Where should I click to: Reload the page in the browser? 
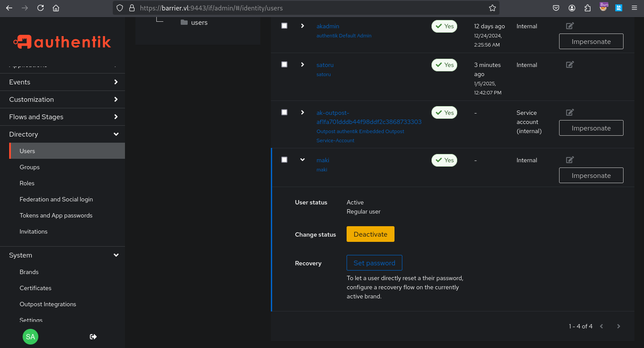point(40,8)
